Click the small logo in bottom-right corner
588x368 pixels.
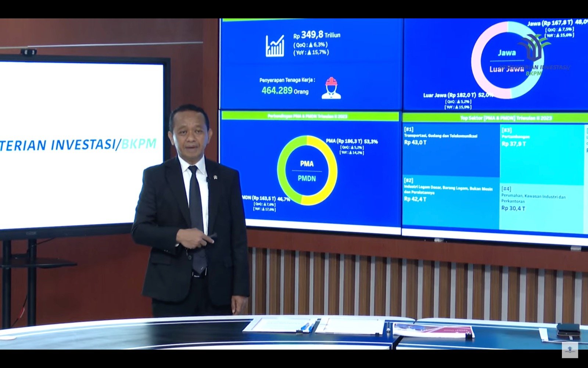[570, 350]
